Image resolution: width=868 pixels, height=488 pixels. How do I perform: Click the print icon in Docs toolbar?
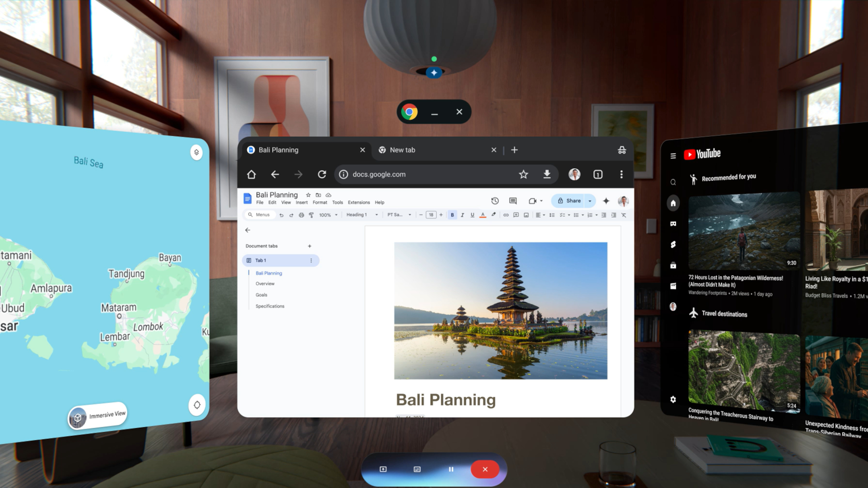click(301, 215)
